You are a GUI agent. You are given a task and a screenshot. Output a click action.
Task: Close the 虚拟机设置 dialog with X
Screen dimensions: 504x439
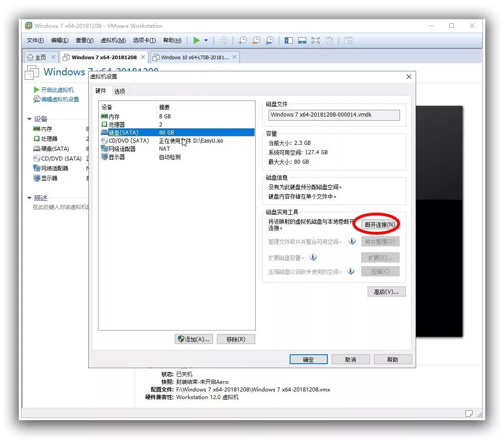pos(409,77)
